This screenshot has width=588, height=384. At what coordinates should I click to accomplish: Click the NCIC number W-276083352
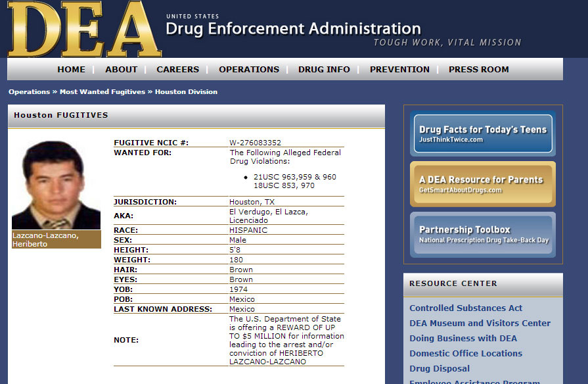[x=255, y=143]
